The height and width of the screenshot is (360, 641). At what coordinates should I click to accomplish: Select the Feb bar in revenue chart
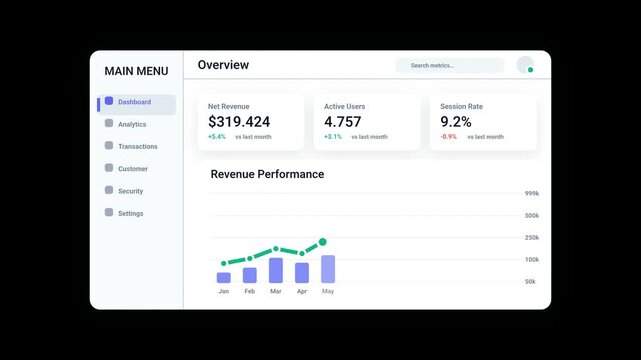250,275
